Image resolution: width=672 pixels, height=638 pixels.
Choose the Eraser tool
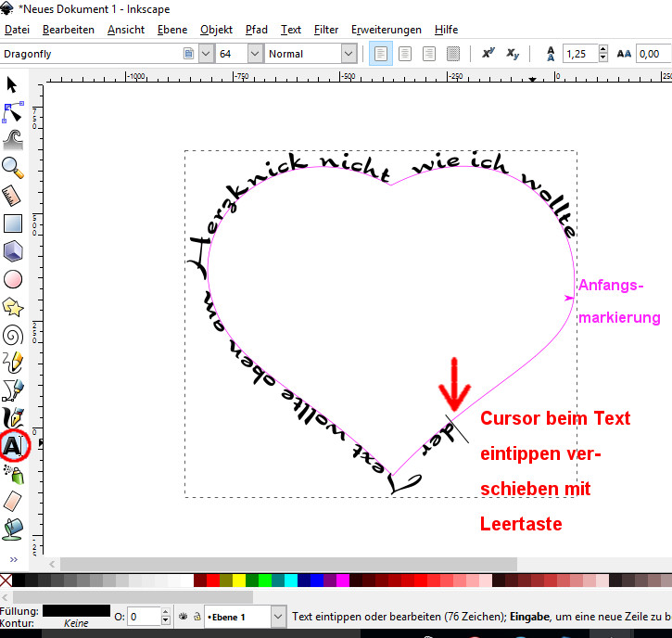click(12, 501)
